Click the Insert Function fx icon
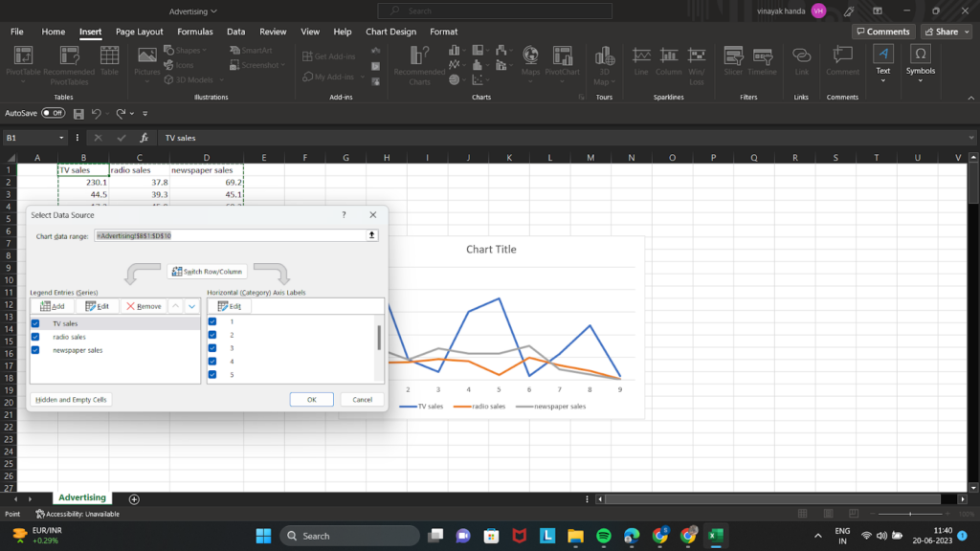Viewport: 980px width, 551px height. (144, 138)
